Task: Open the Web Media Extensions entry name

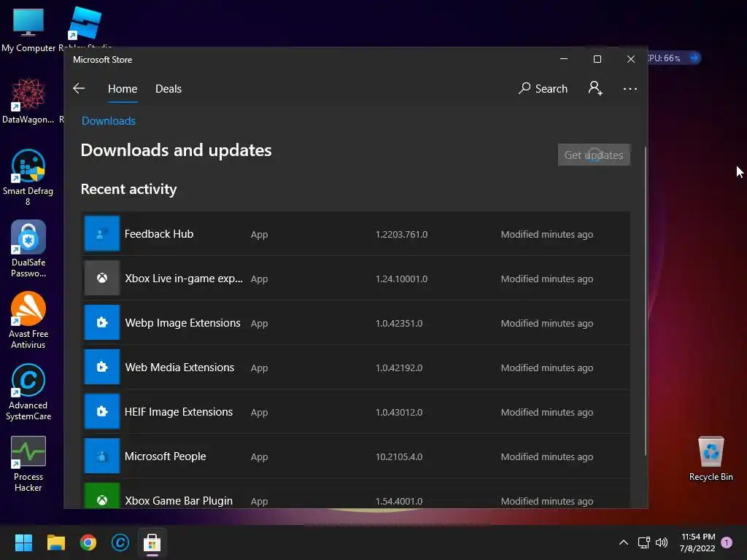Action: click(x=179, y=367)
